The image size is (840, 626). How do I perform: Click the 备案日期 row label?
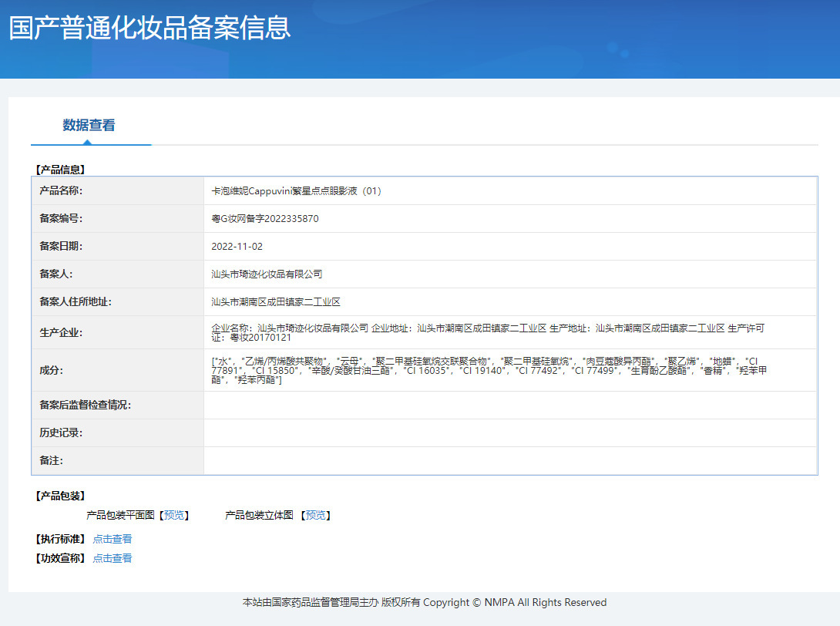(x=61, y=247)
